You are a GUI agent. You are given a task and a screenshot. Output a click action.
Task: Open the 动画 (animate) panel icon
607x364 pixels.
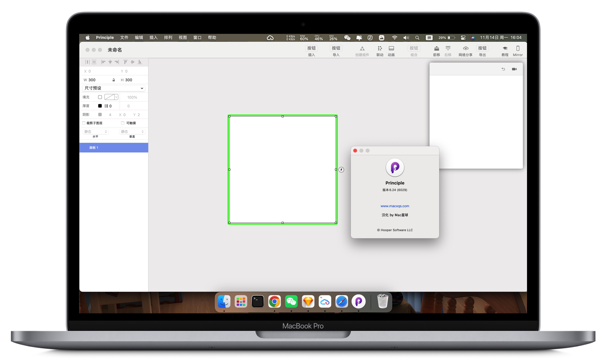pos(391,49)
